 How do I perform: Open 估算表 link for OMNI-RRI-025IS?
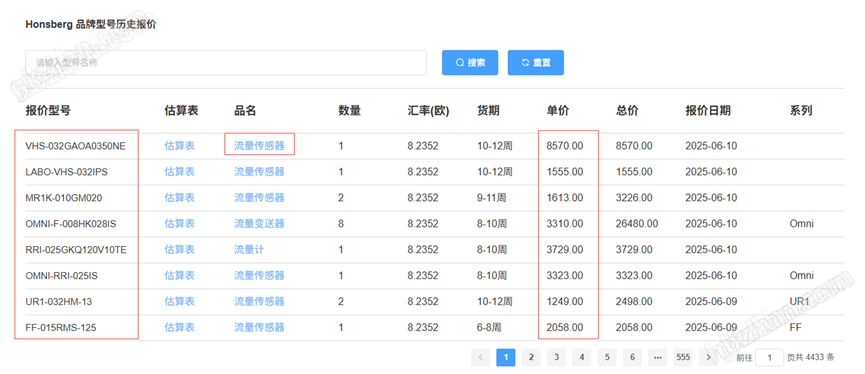[179, 276]
